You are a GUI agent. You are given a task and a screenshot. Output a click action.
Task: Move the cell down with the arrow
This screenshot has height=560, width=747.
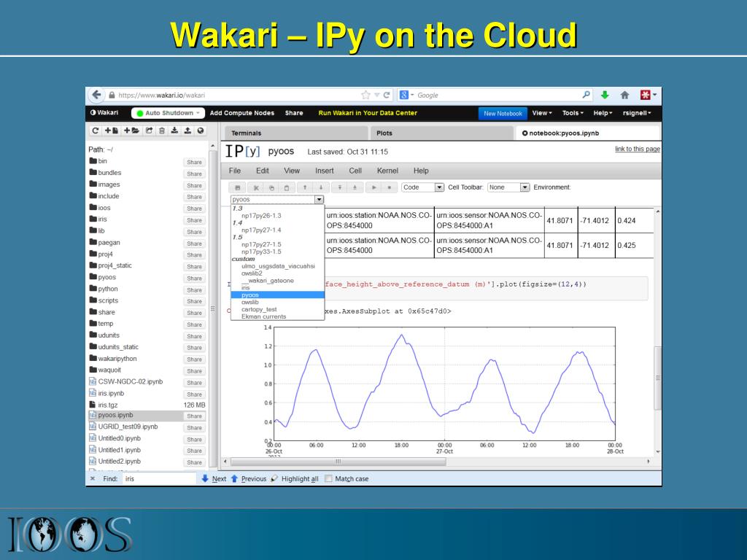click(321, 187)
